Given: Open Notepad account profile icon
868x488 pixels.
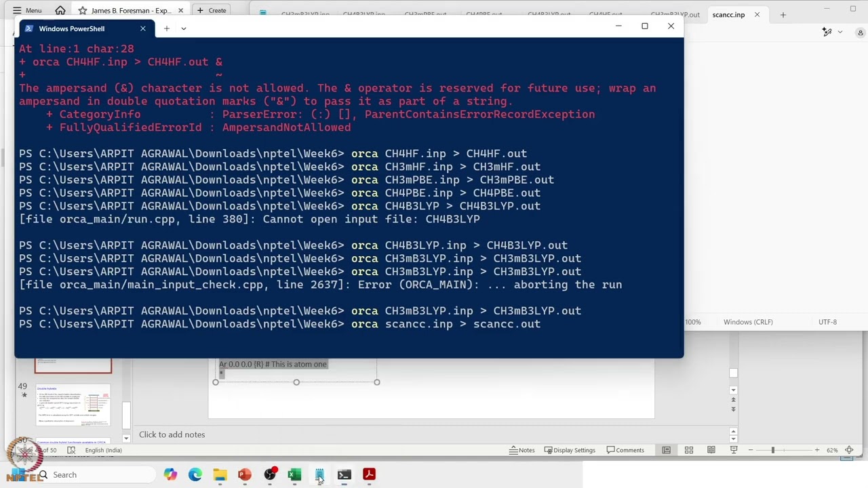Looking at the screenshot, I should (861, 32).
